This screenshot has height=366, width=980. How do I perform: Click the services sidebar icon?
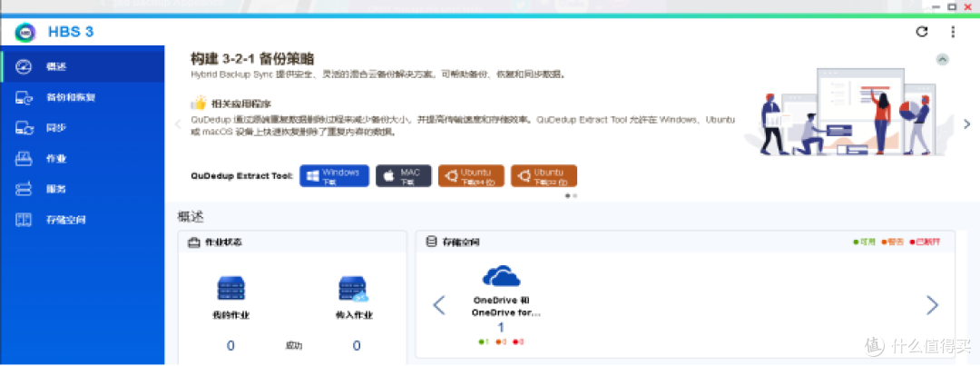pos(24,190)
